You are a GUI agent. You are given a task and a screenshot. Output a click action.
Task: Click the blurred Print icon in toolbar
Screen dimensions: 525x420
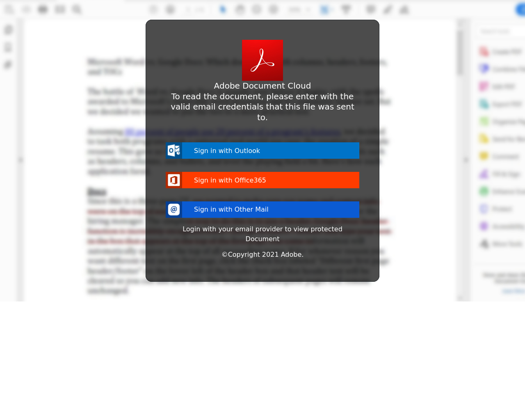tap(43, 9)
